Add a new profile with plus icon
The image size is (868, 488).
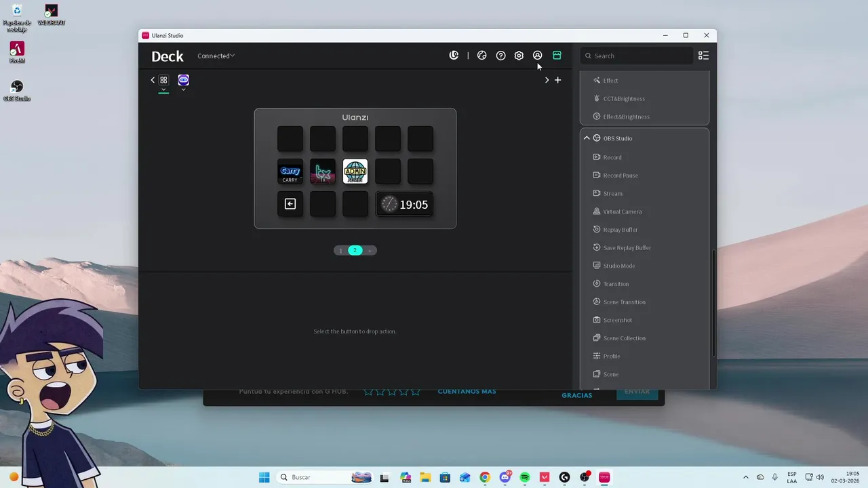557,80
